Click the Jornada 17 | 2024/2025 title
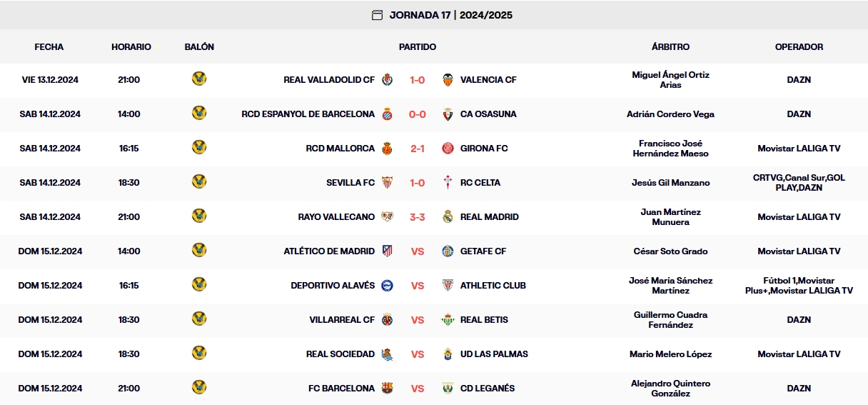Screen dimensions: 868x405 tap(450, 15)
